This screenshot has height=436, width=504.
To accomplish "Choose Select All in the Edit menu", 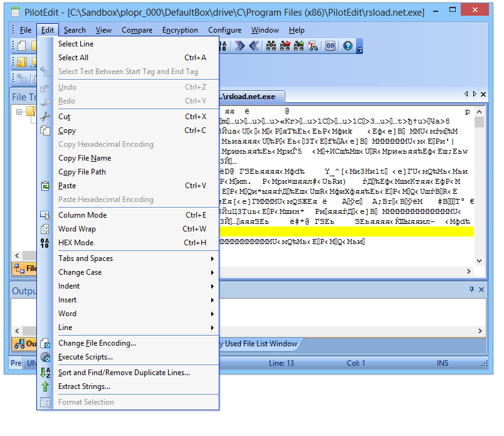I will tap(128, 58).
